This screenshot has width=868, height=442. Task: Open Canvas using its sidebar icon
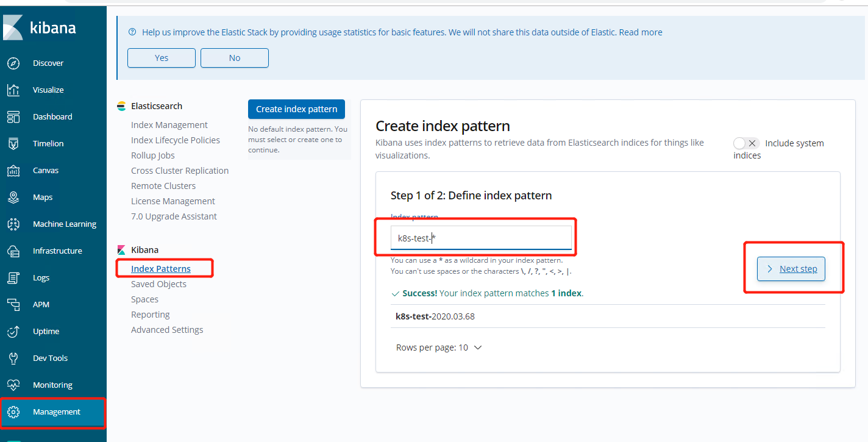[x=13, y=171]
